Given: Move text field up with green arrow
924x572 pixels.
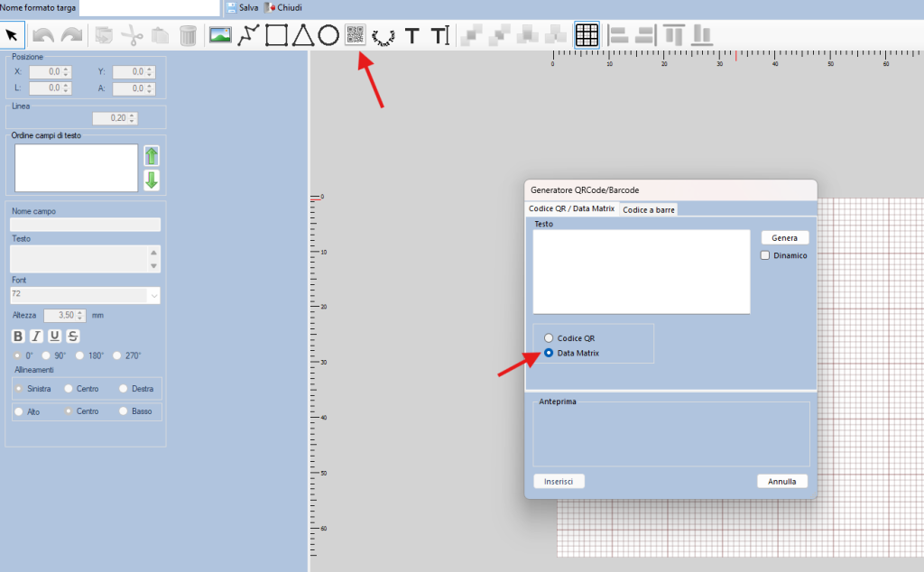Looking at the screenshot, I should pos(152,155).
